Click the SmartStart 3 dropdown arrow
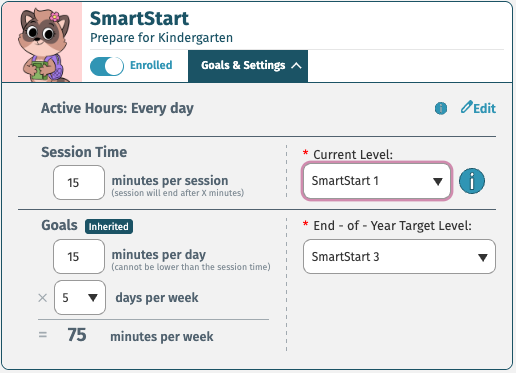516x373 pixels. [x=483, y=257]
